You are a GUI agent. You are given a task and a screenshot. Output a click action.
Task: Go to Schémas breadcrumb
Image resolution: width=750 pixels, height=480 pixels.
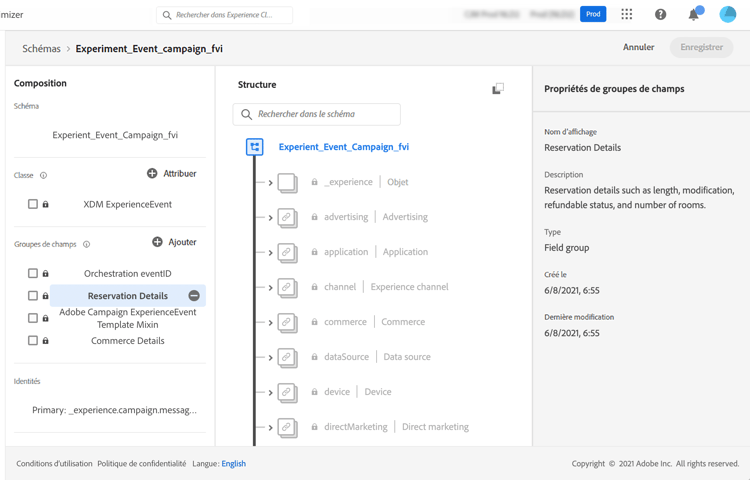tap(41, 48)
